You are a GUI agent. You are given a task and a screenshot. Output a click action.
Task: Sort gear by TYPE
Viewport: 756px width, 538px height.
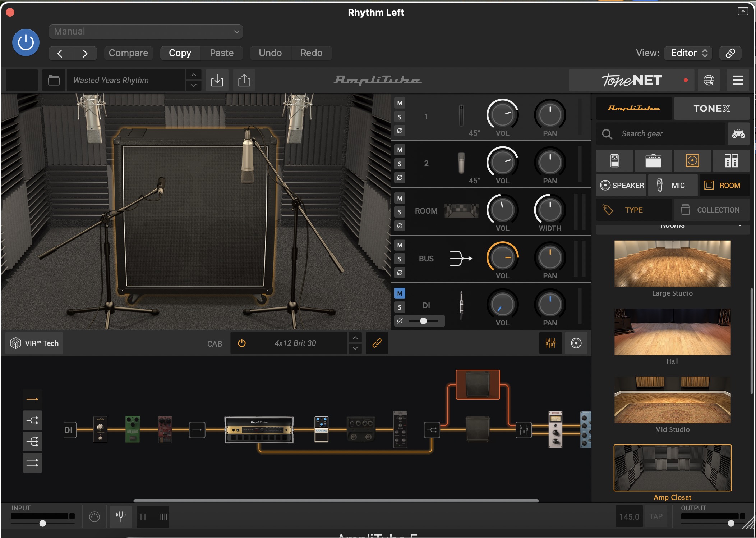pos(634,210)
